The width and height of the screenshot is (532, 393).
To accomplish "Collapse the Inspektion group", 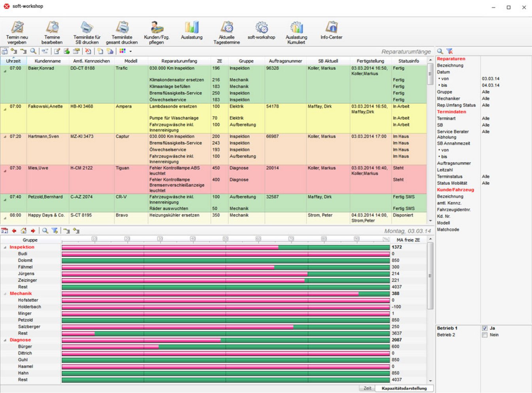I will pos(5,248).
